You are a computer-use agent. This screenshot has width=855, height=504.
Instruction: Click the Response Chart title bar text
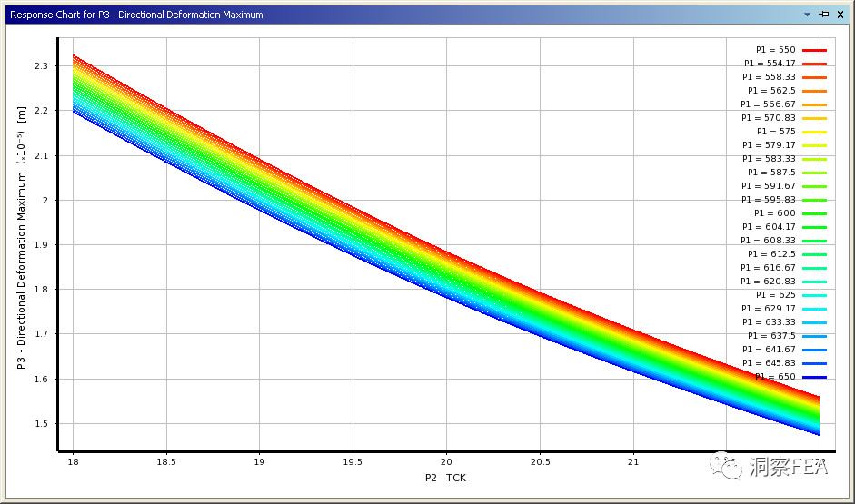point(136,15)
